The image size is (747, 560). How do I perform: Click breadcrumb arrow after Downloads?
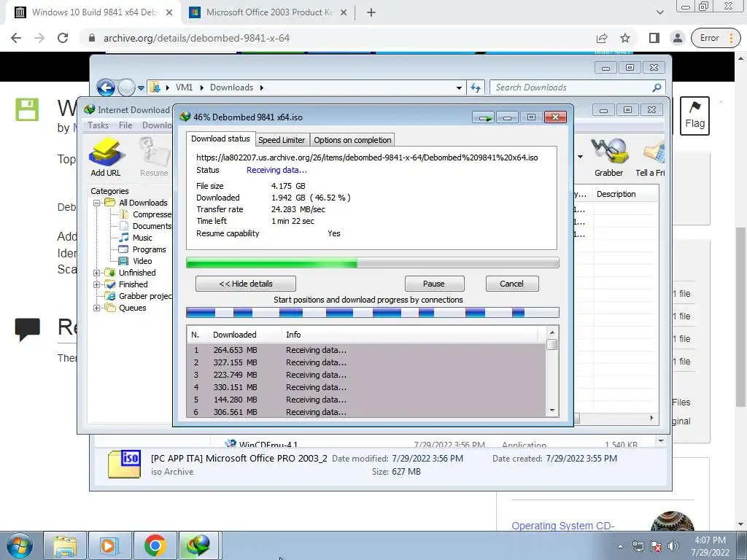click(x=262, y=87)
